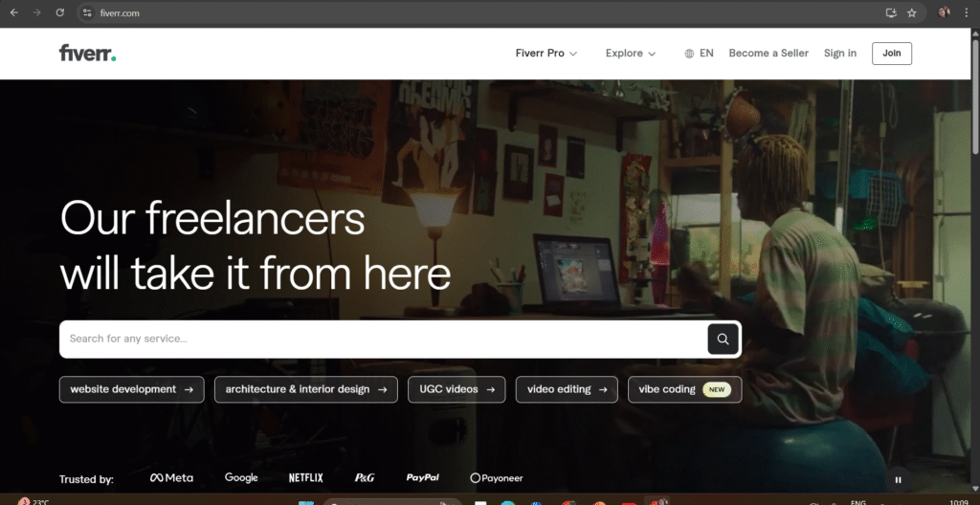
Task: Open the EN language selector
Action: pyautogui.click(x=706, y=54)
